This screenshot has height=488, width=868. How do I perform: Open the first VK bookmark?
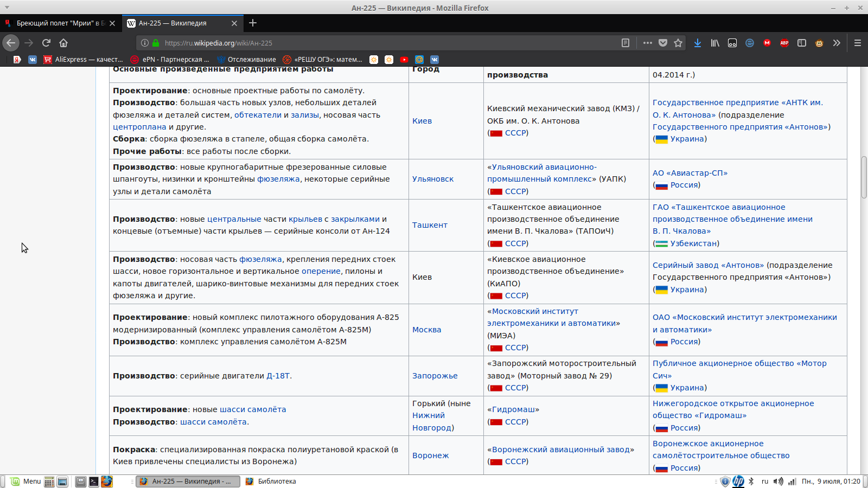33,60
